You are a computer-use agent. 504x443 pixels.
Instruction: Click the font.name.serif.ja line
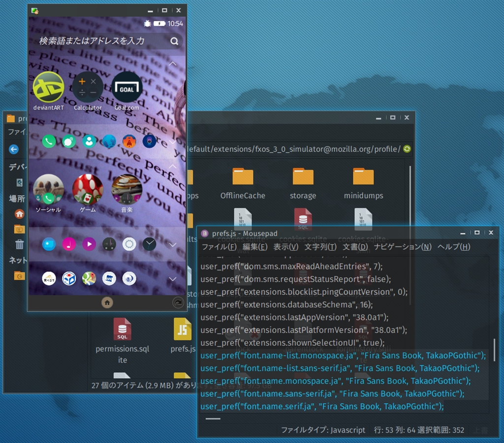pos(322,406)
